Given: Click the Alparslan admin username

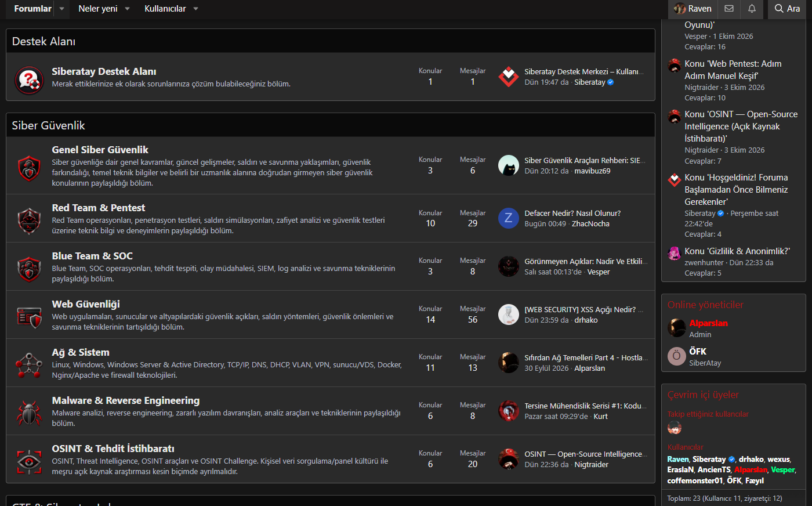Looking at the screenshot, I should (708, 323).
